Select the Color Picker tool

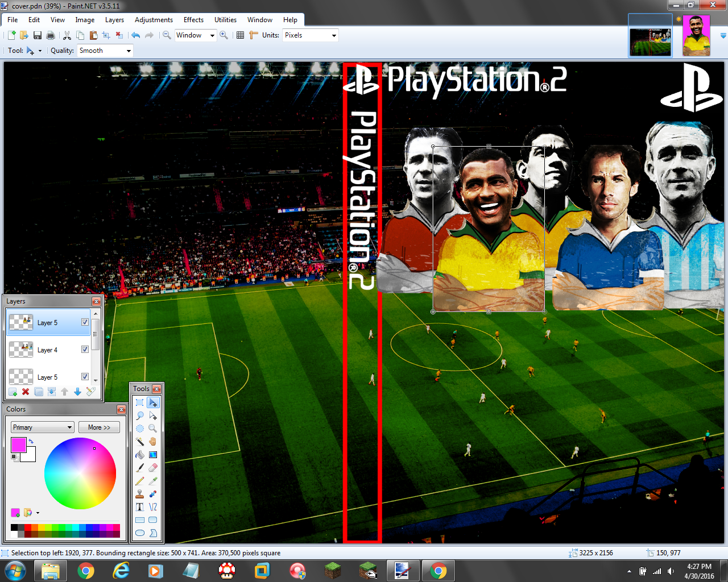coord(154,480)
